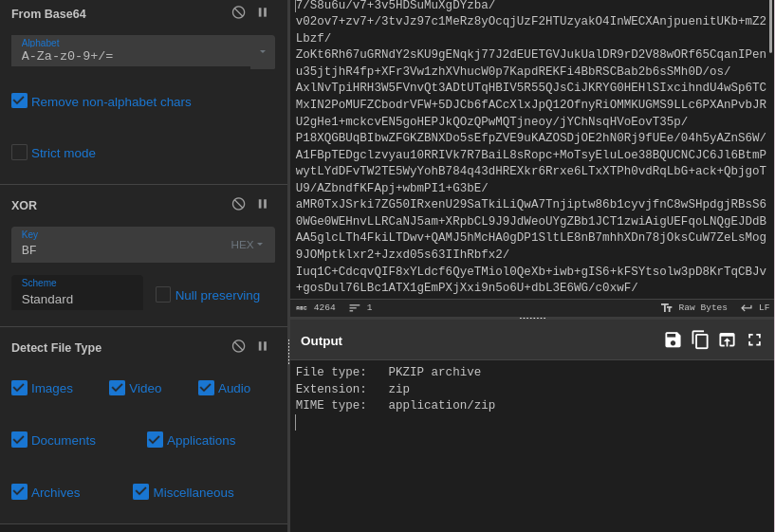Change XOR key format from HEX
This screenshot has width=775, height=532.
[x=247, y=245]
